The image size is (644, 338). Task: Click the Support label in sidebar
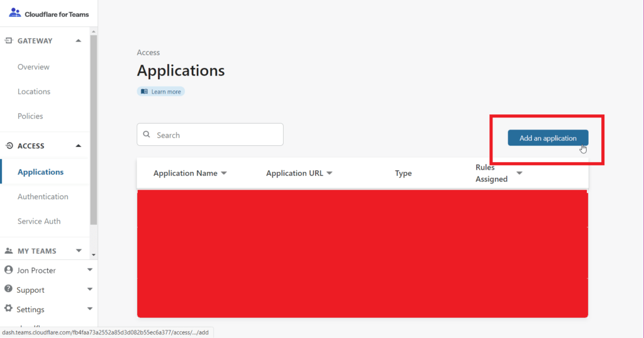[x=30, y=290]
